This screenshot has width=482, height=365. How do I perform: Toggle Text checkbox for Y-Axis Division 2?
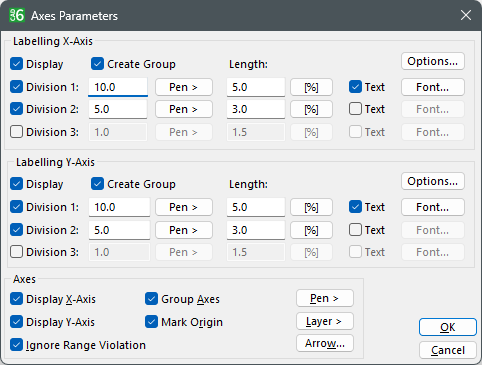355,230
